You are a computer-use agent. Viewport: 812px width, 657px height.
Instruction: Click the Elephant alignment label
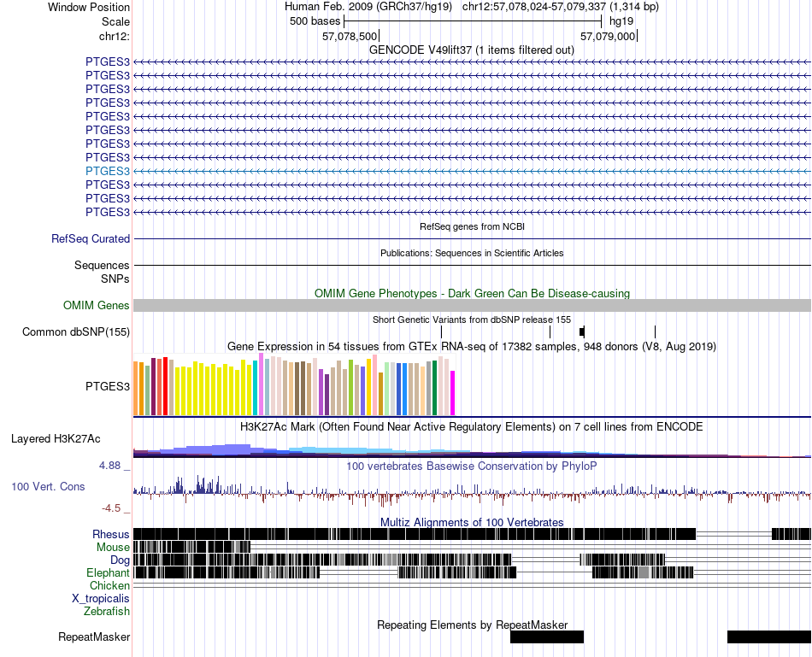pos(109,573)
